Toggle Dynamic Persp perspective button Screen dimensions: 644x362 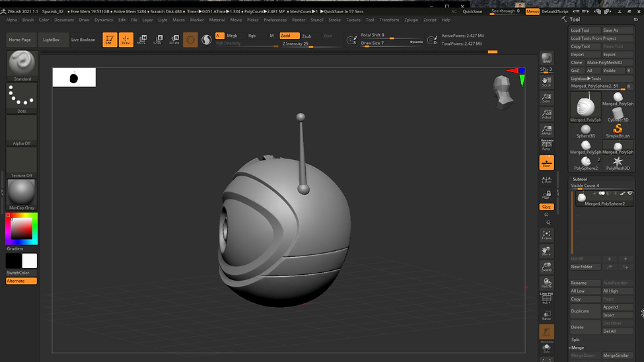tap(546, 145)
